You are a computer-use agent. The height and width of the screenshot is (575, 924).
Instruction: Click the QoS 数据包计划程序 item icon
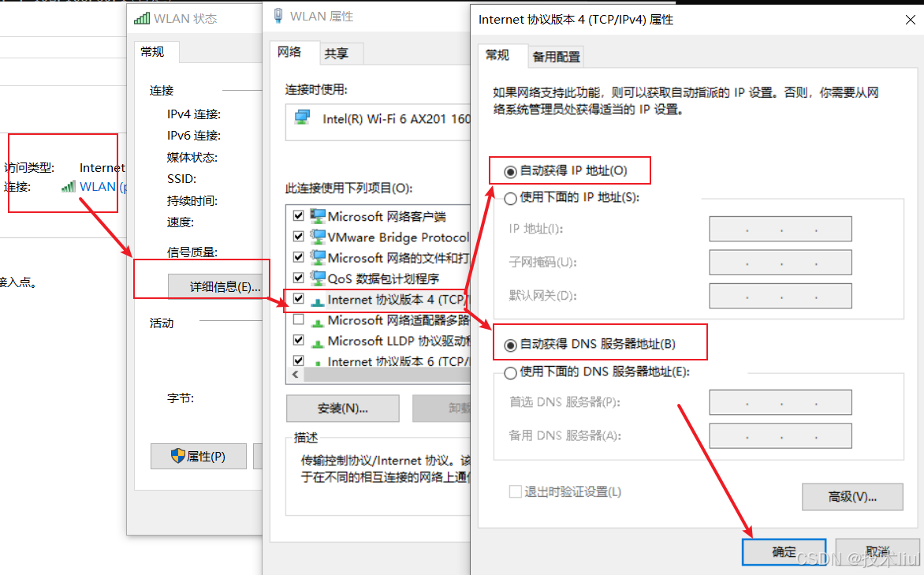pyautogui.click(x=317, y=278)
